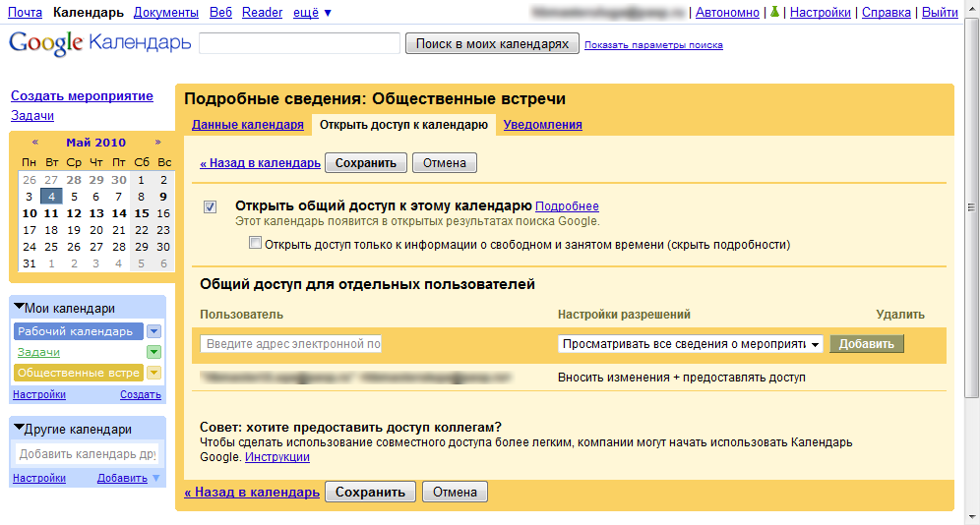Screen dimensions: 980x525
Task: Open the yellow arrow menu for Общественные встречи
Action: (153, 373)
